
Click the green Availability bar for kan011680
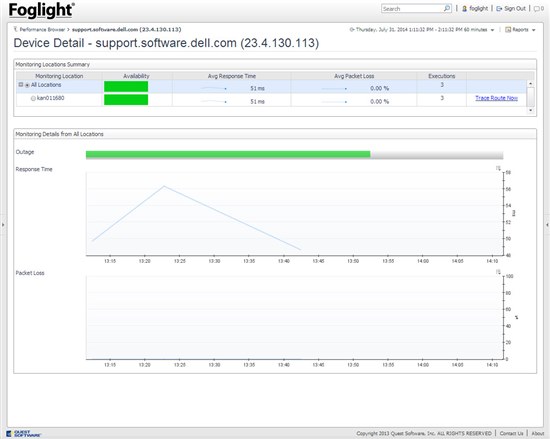coord(126,100)
